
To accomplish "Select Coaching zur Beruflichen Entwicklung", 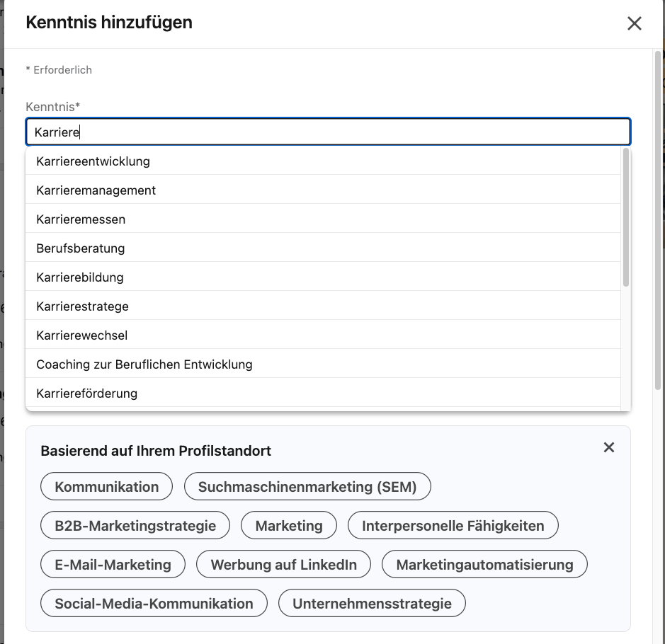I will 144,364.
